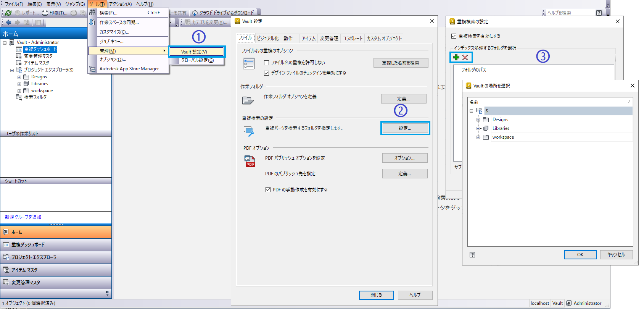Click the help question mark icon in location dialog

(472, 255)
